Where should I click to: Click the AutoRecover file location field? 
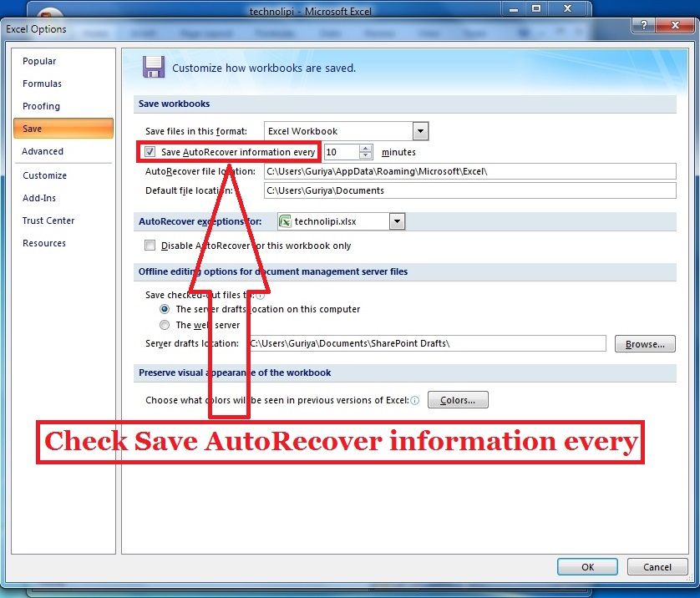(x=470, y=171)
